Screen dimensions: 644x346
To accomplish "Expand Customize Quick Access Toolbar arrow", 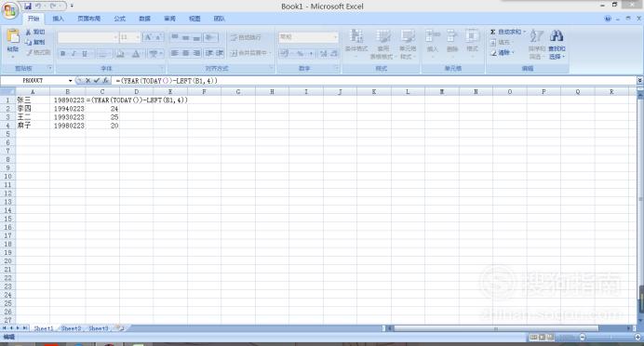I will coord(72,7).
